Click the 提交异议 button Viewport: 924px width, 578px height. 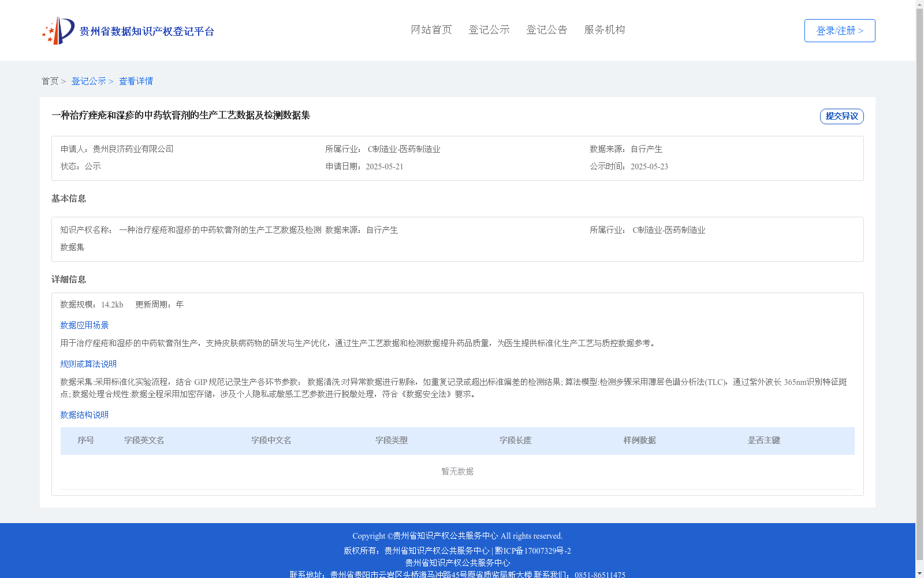[842, 116]
